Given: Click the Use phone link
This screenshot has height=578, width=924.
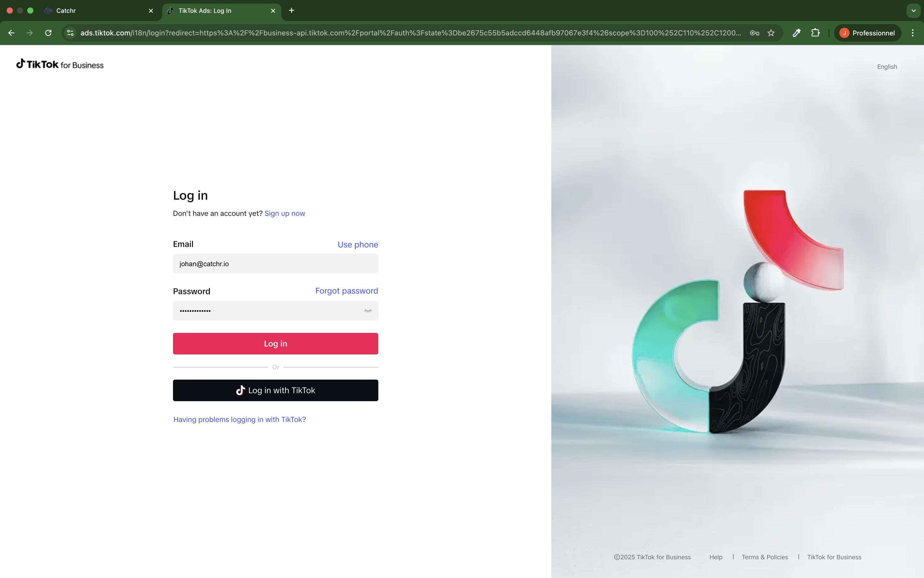Looking at the screenshot, I should click(x=358, y=245).
